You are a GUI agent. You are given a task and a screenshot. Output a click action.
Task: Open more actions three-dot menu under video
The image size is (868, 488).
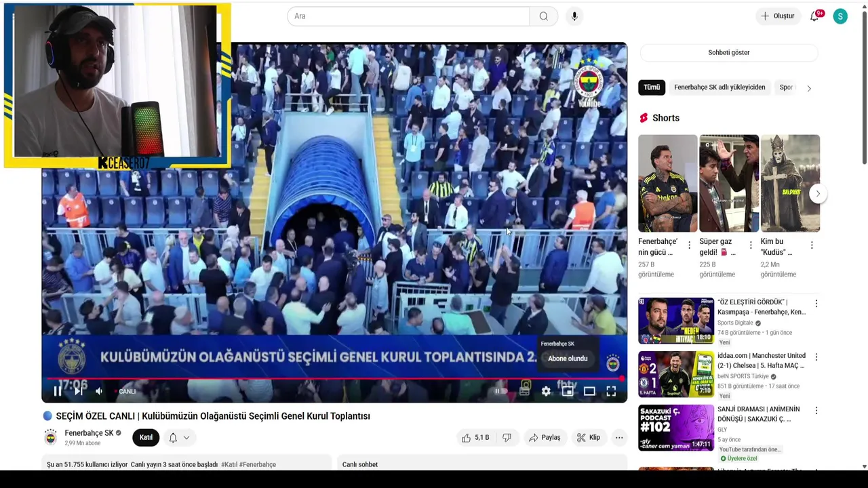click(619, 438)
